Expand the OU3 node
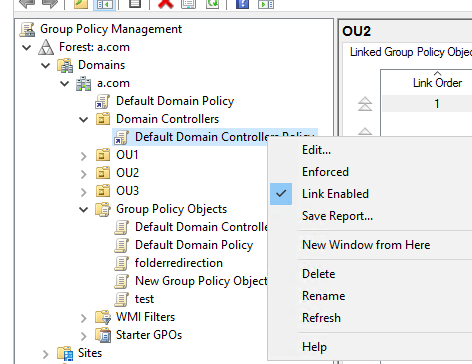 tap(83, 192)
